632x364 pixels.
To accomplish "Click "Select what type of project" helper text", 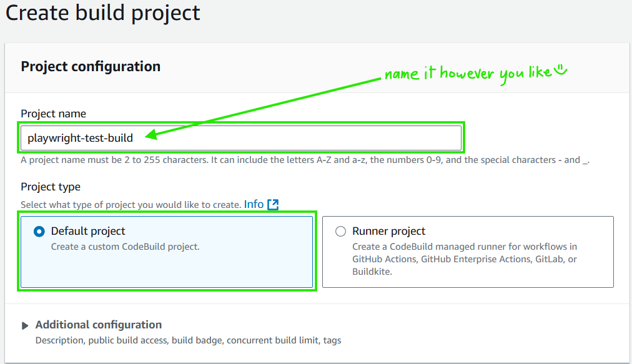I will click(131, 205).
